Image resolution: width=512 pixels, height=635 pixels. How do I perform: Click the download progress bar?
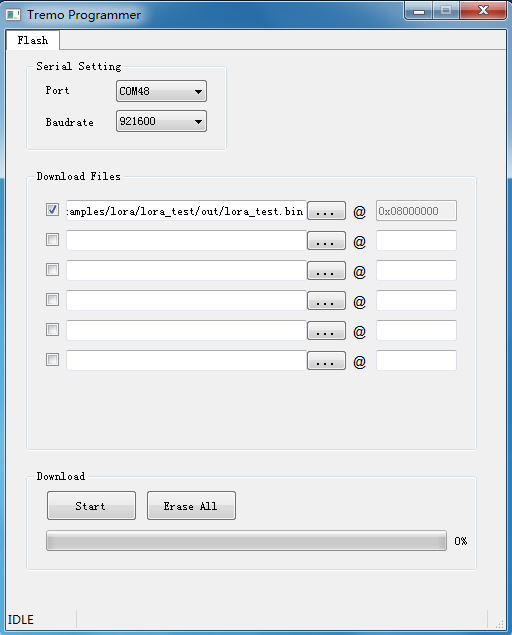click(x=246, y=541)
